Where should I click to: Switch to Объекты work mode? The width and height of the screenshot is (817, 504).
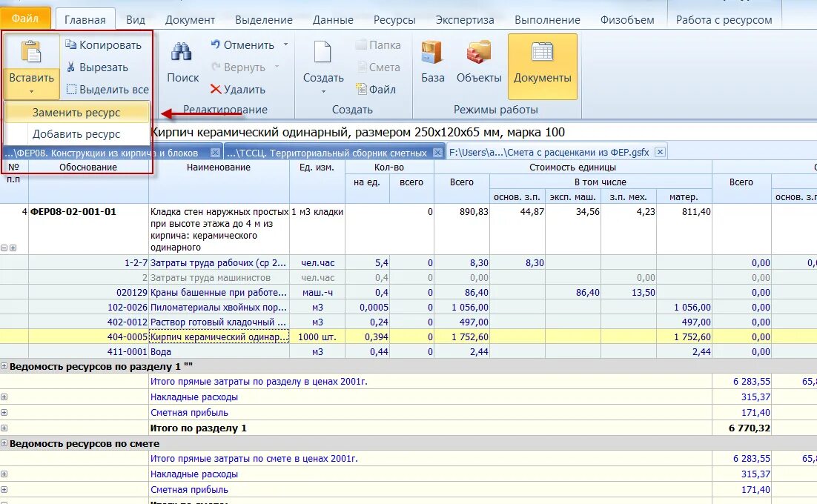tap(479, 62)
